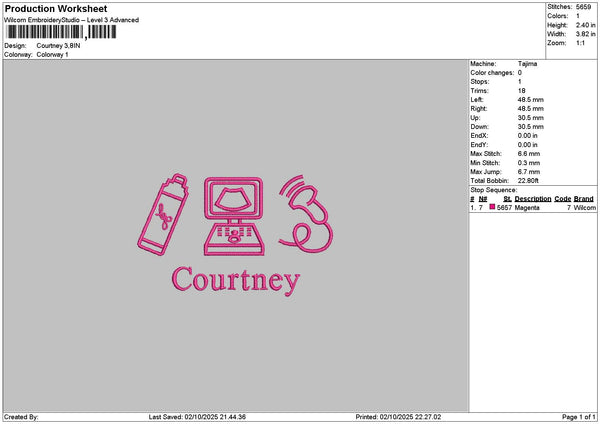Click the Brand column header
Image resolution: width=600 pixels, height=424 pixels.
pyautogui.click(x=584, y=199)
